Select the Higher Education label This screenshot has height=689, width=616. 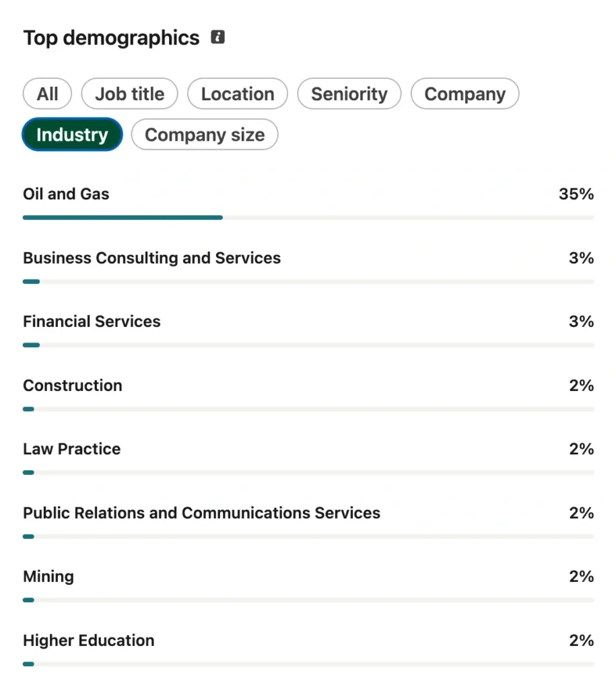[88, 641]
